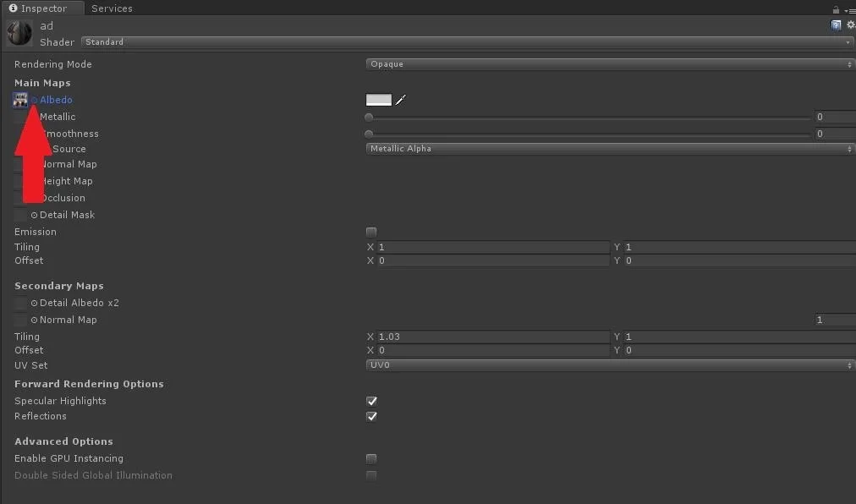Click the secondary Normal Map picker circle

[x=34, y=320]
